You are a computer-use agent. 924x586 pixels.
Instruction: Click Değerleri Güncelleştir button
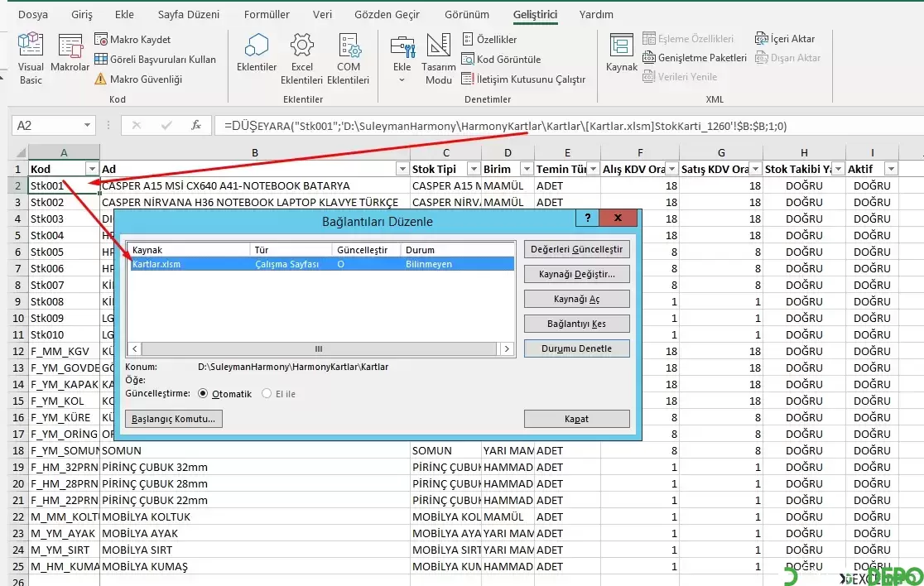[x=576, y=249]
